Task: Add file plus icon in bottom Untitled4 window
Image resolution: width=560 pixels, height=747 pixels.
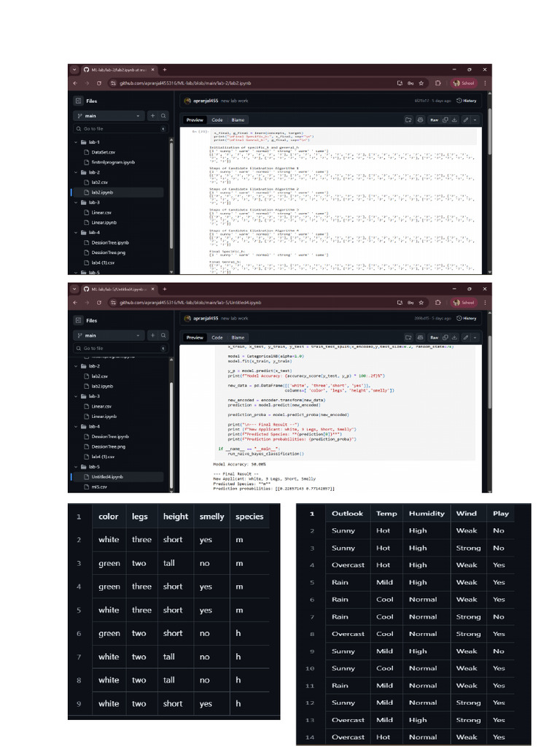Action: coord(153,336)
